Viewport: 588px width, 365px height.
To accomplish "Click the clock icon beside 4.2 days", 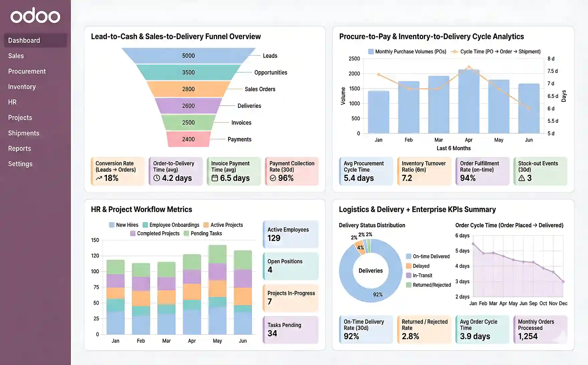I will [x=157, y=178].
